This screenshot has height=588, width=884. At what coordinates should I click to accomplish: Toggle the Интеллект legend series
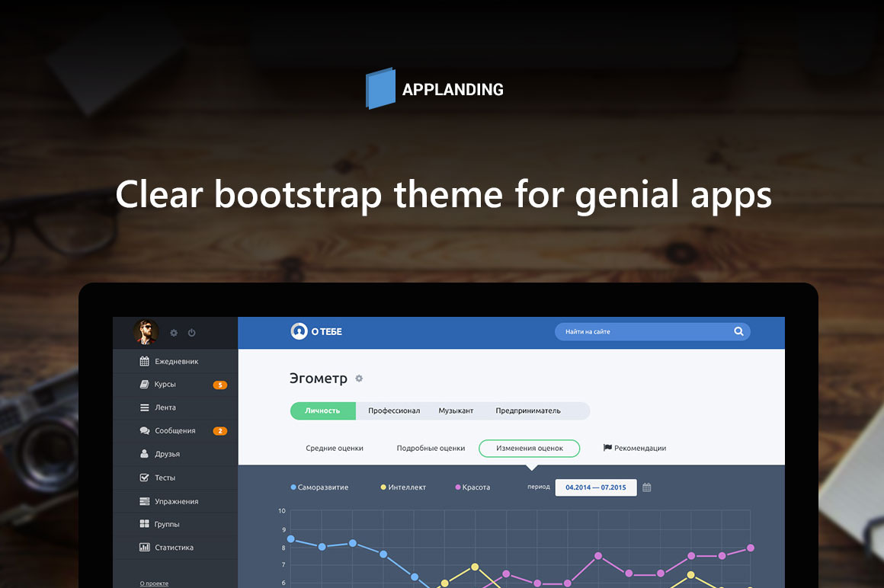(x=404, y=487)
